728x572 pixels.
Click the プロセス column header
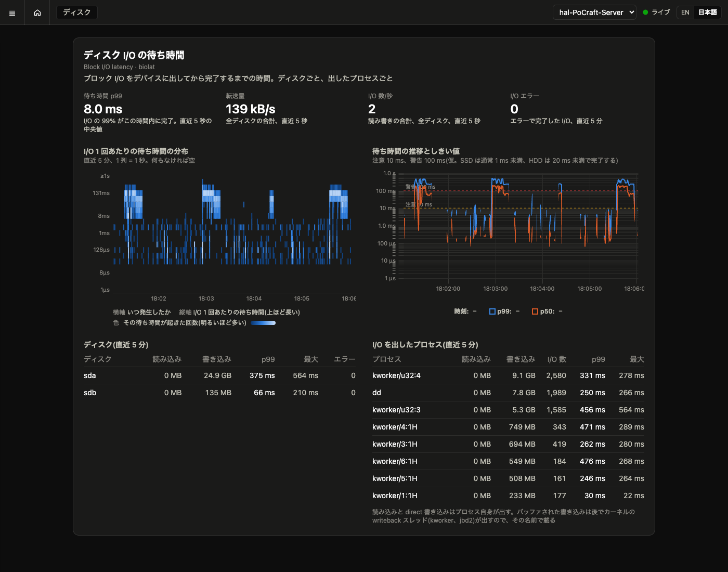click(x=387, y=359)
